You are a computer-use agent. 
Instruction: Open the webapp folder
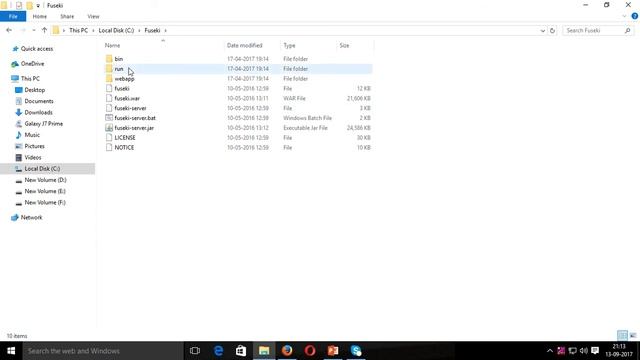click(124, 78)
